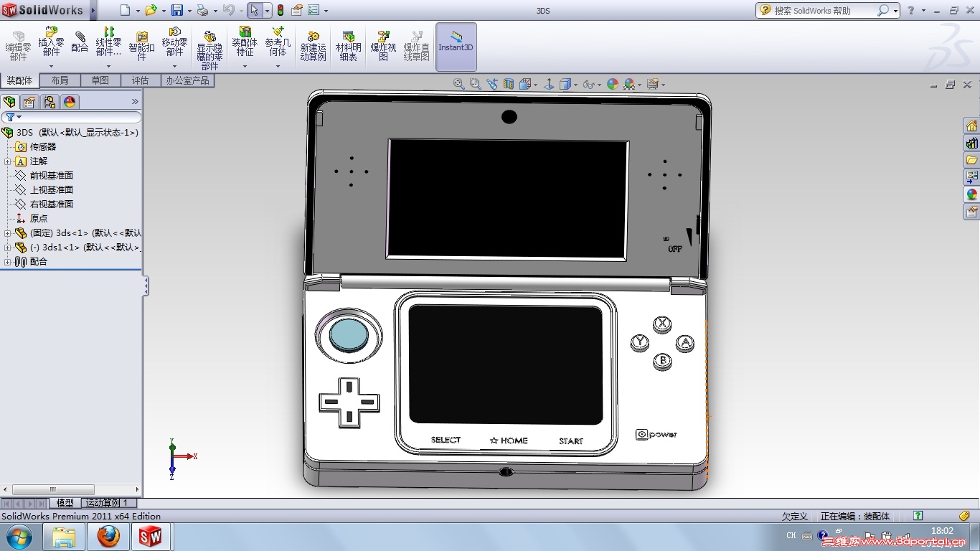Click the Section View icon

pos(509,84)
